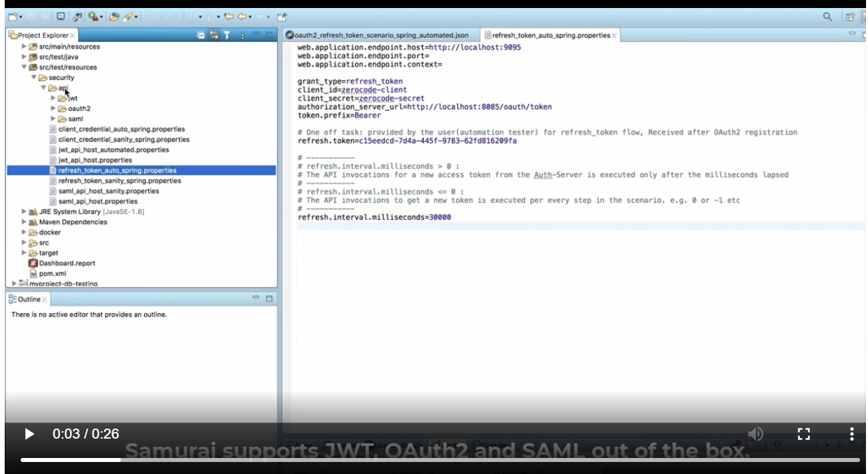Open the New wizard dropdown arrow
Image resolution: width=868 pixels, height=474 pixels.
21,17
